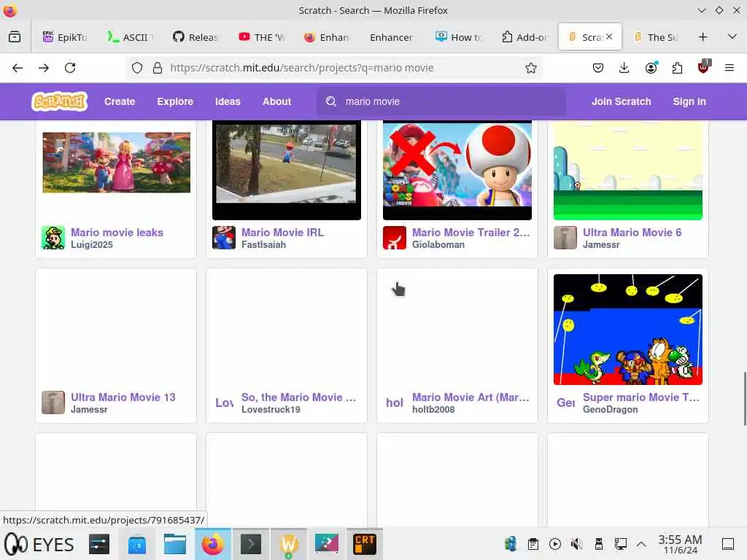This screenshot has width=747, height=560.
Task: Open the Ideas page
Action: 228,101
